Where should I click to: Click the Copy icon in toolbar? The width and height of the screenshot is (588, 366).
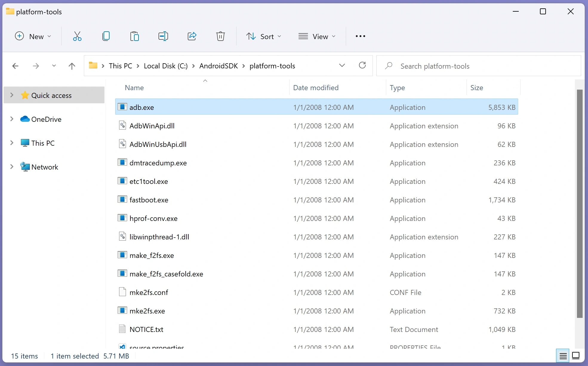coord(106,36)
